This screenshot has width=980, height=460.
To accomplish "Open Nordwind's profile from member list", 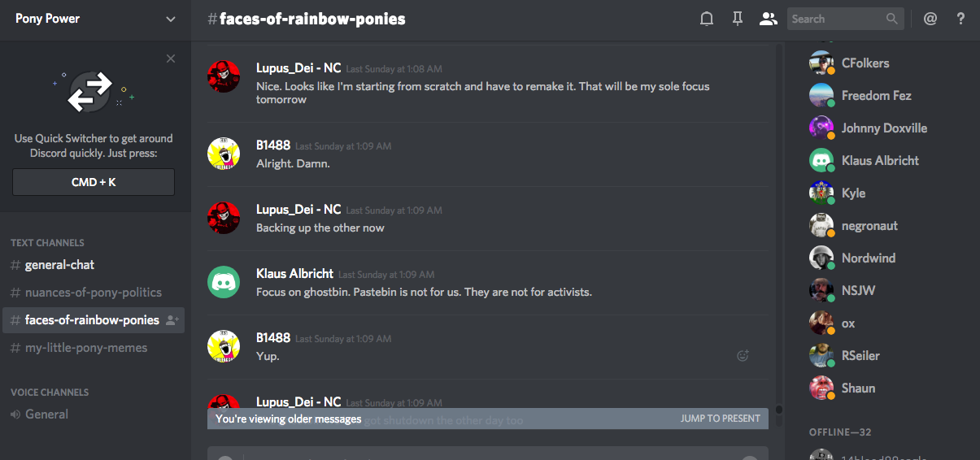I will click(x=868, y=258).
